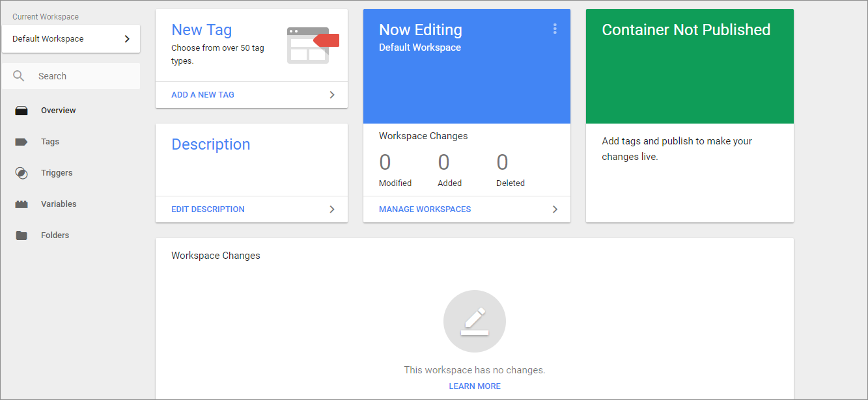The image size is (868, 400).
Task: Open the Now Editing three-dot menu
Action: [x=555, y=29]
